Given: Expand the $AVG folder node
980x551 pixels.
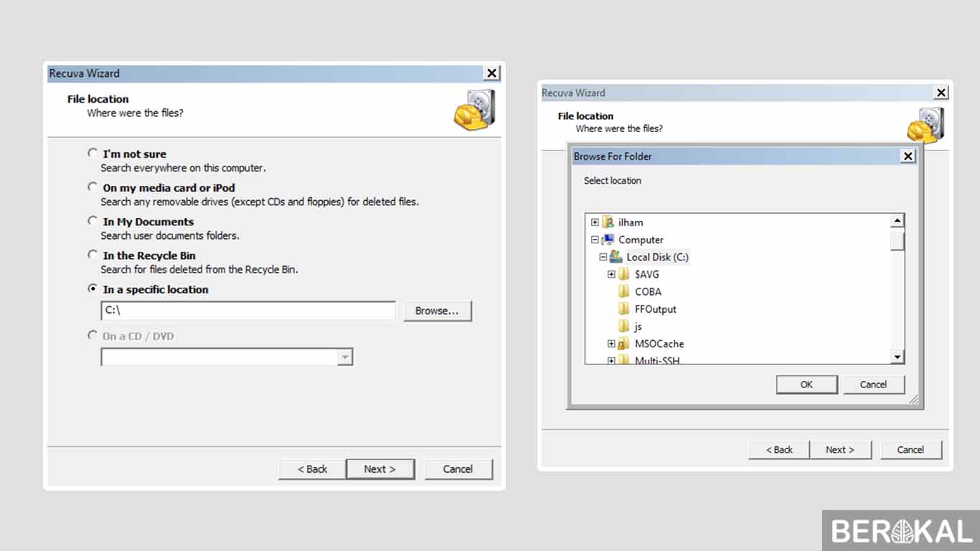Looking at the screenshot, I should click(611, 274).
